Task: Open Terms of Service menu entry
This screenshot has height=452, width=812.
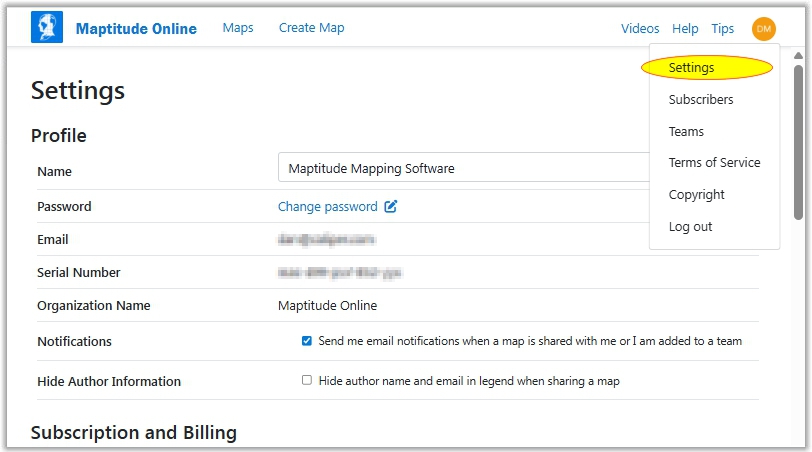Action: coord(714,163)
